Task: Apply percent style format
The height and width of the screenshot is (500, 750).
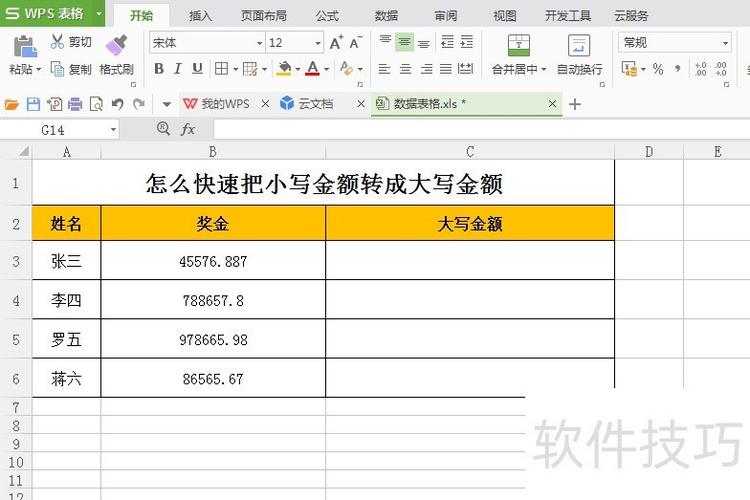Action: coord(658,69)
